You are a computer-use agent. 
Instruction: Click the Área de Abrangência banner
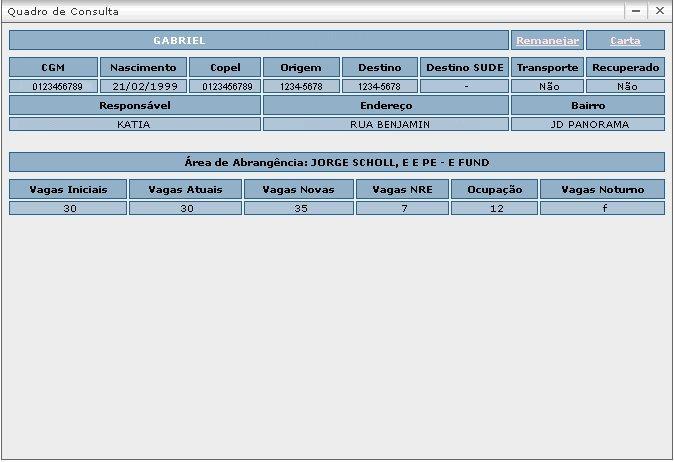coord(337,162)
